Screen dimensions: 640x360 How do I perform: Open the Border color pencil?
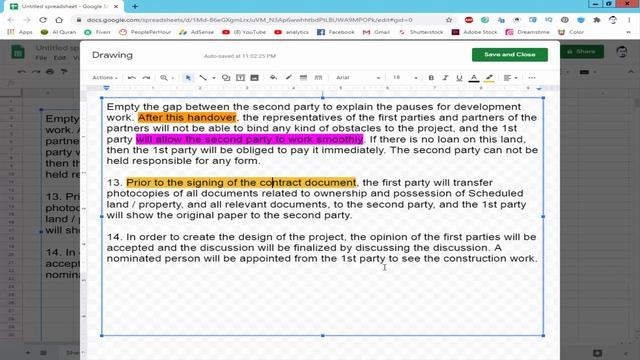tap(289, 78)
